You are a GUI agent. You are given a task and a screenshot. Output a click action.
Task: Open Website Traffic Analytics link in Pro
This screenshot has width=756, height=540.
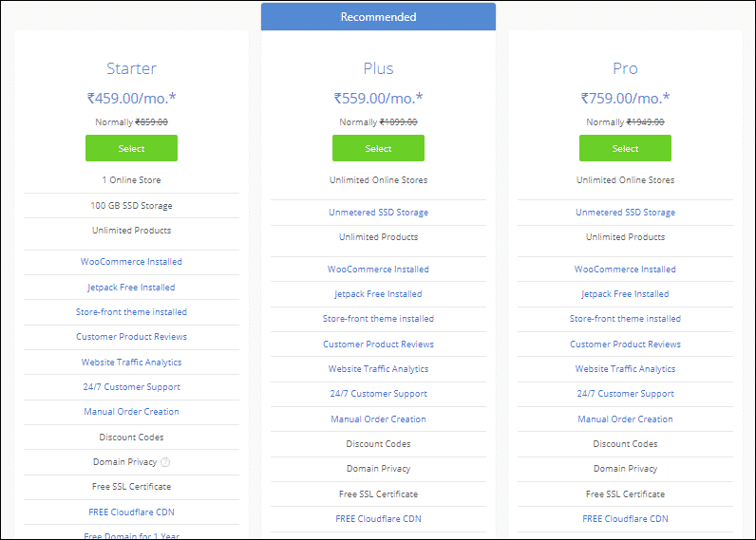coord(625,369)
